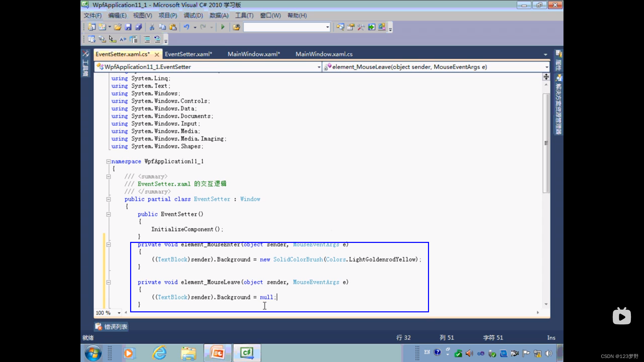Collapse the EventSetter class outlining node
Viewport: 644px width, 362px height.
pyautogui.click(x=108, y=199)
